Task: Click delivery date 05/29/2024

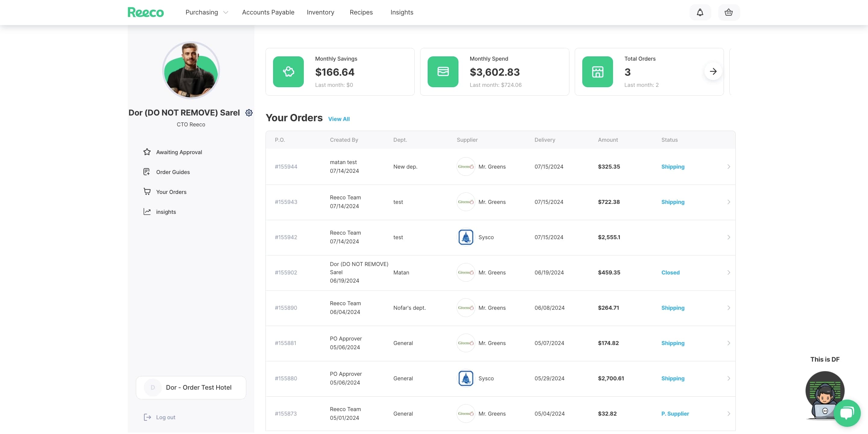Action: (549, 379)
